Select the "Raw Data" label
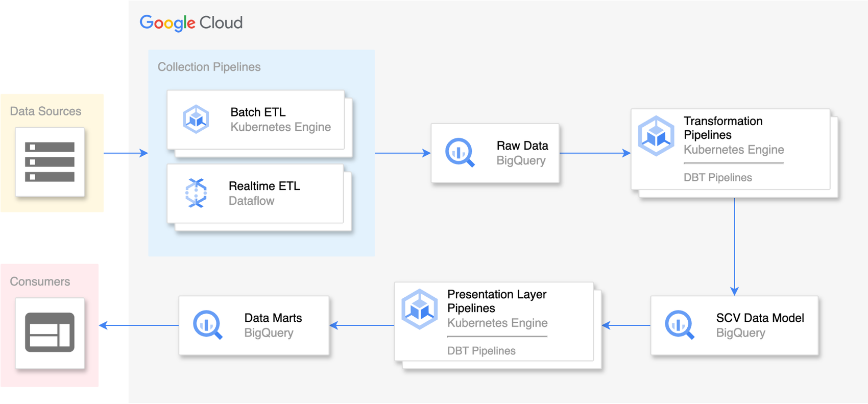Screen dimensions: 868x404 pyautogui.click(x=522, y=146)
